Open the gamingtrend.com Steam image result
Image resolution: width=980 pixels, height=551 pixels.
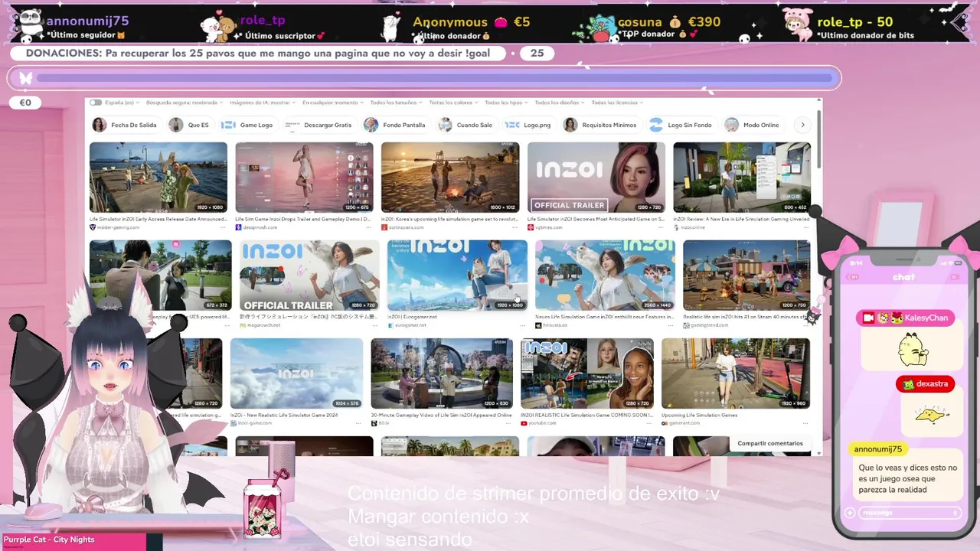tap(746, 275)
